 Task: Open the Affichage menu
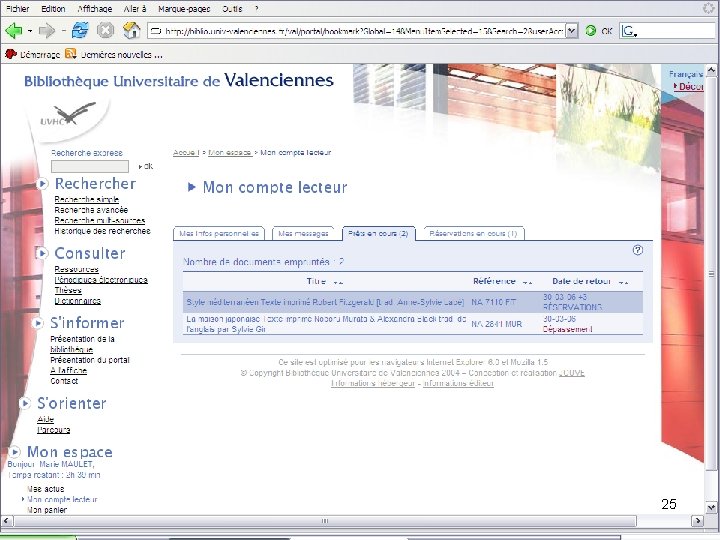(x=95, y=9)
